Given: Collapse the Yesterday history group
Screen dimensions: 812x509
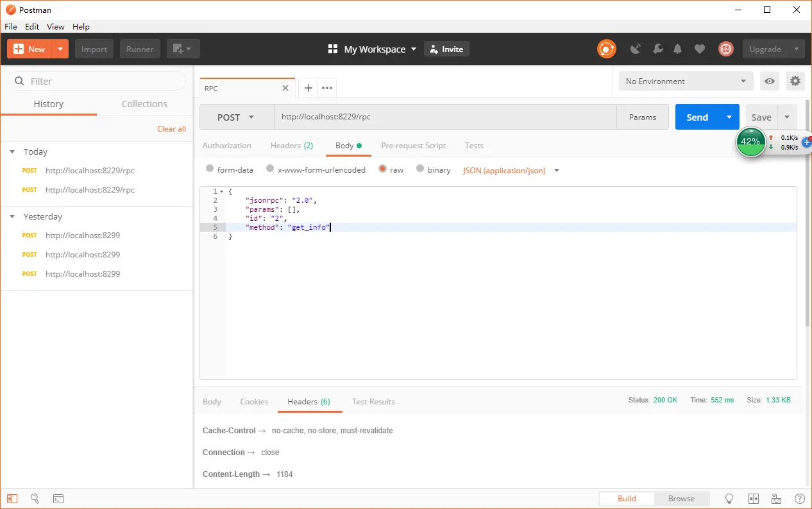Looking at the screenshot, I should click(12, 216).
